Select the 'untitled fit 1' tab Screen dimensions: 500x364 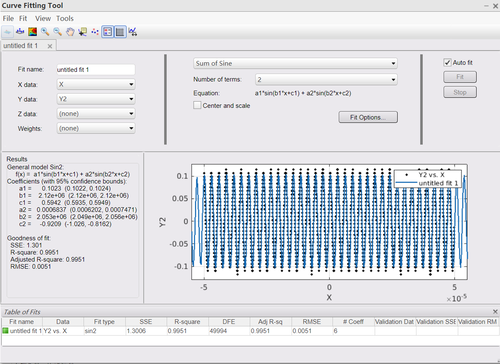[21, 46]
